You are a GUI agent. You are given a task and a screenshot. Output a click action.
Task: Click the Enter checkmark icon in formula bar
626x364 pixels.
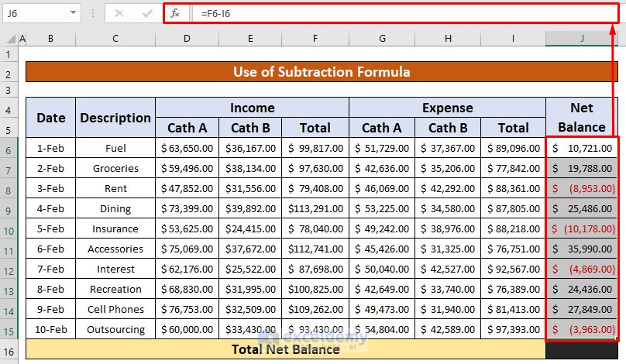coord(146,13)
